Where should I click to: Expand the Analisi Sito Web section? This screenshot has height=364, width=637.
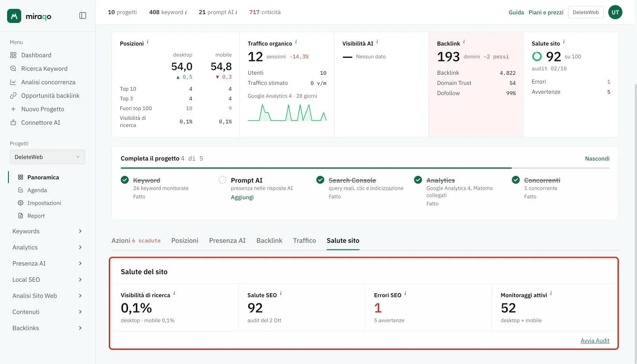point(47,296)
